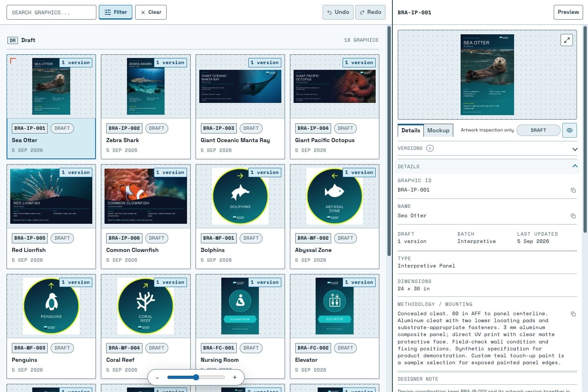The height and width of the screenshot is (392, 588).
Task: Copy the methodology and mounting text
Action: 573,314
